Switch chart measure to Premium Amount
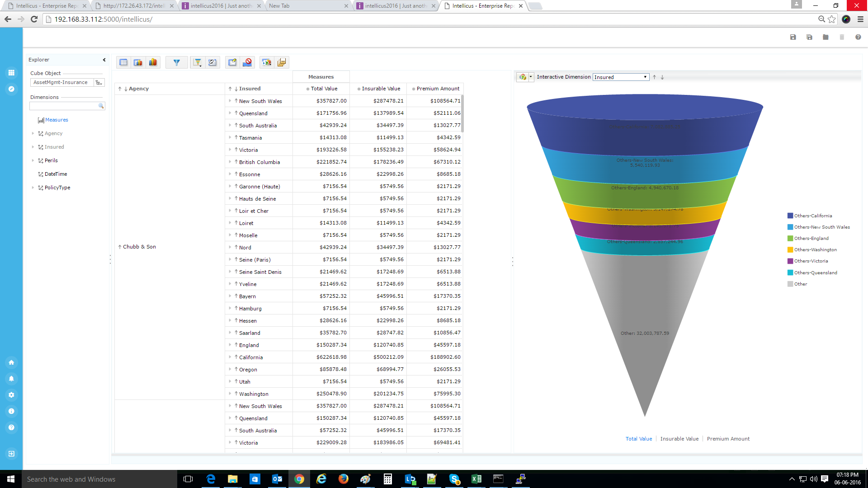 tap(728, 439)
